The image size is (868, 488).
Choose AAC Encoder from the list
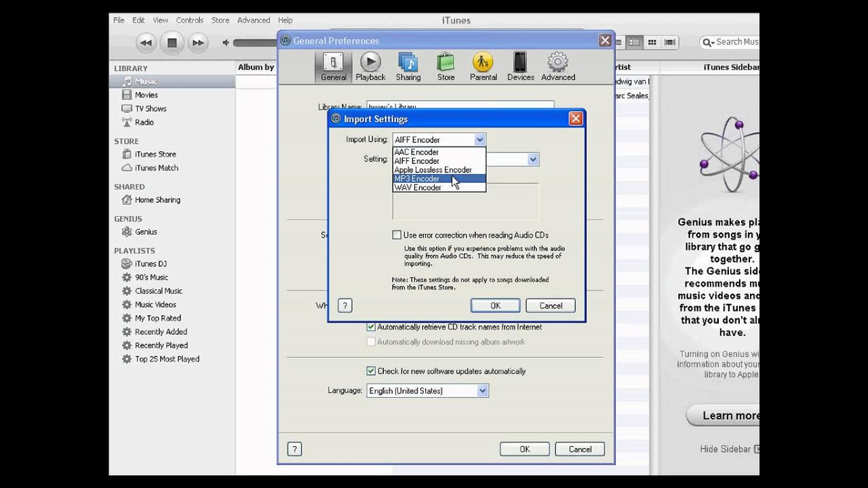(439, 152)
